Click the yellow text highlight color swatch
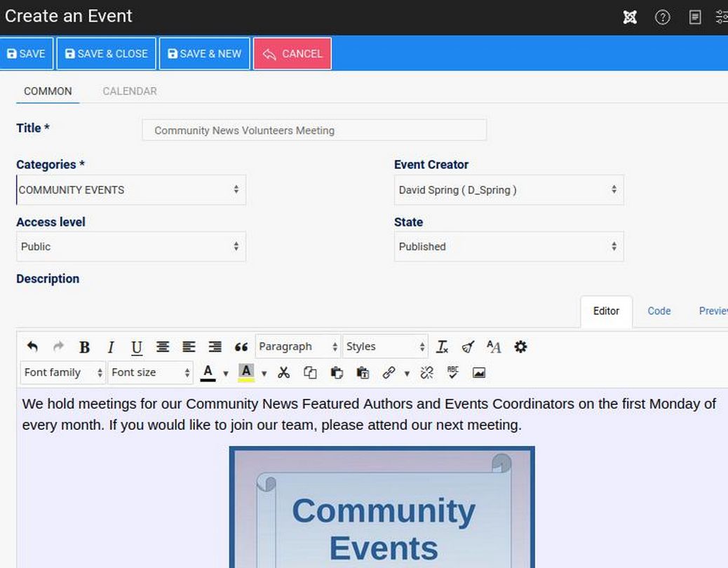The width and height of the screenshot is (728, 568). coord(245,372)
